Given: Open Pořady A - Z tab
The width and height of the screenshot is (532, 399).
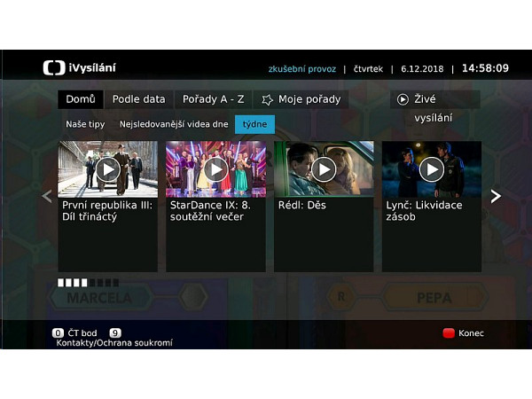Looking at the screenshot, I should (213, 99).
